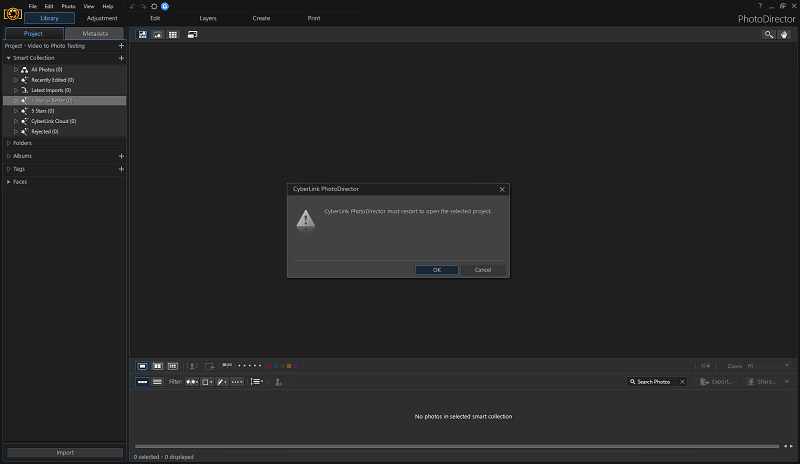Viewport: 800px width, 464px height.
Task: Click the warning triangle icon in dialog
Action: tap(306, 220)
